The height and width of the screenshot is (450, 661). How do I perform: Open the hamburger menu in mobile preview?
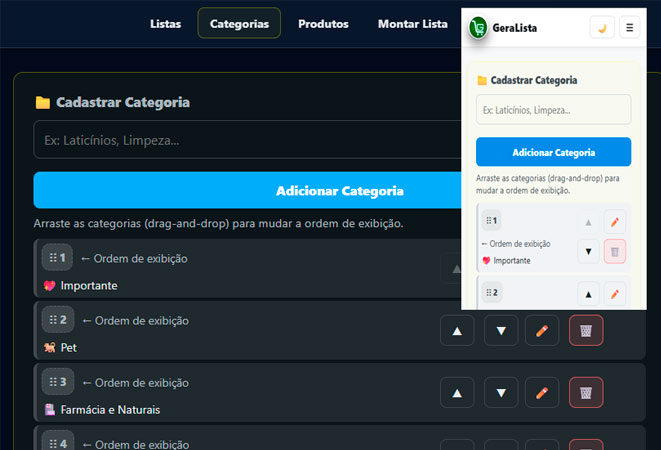click(x=629, y=27)
